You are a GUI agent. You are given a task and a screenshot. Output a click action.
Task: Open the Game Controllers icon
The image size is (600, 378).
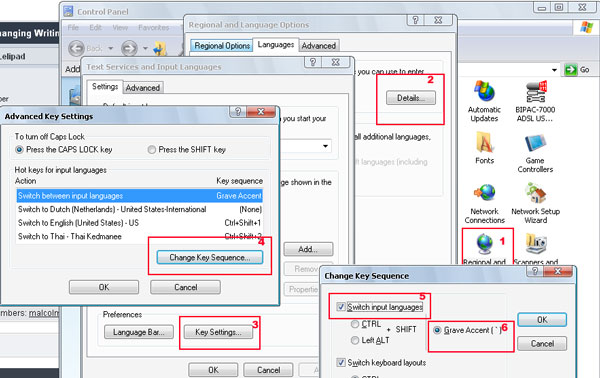[x=535, y=143]
